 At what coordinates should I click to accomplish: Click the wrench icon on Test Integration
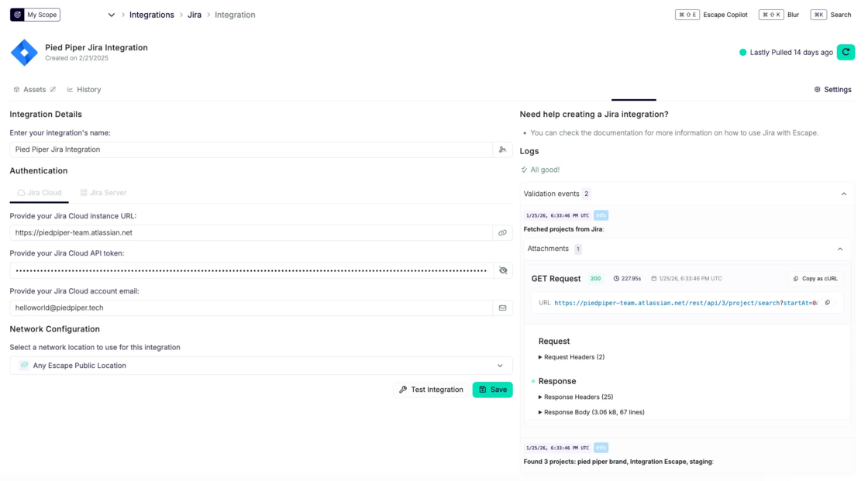[x=403, y=390]
